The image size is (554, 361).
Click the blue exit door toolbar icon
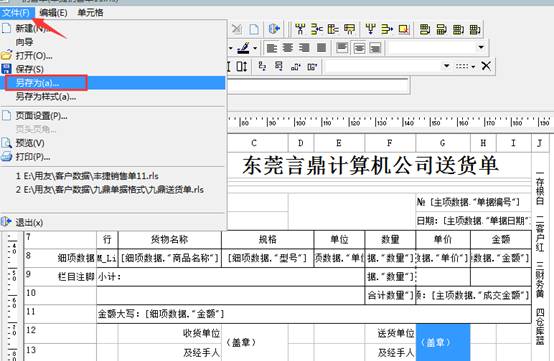click(x=274, y=29)
